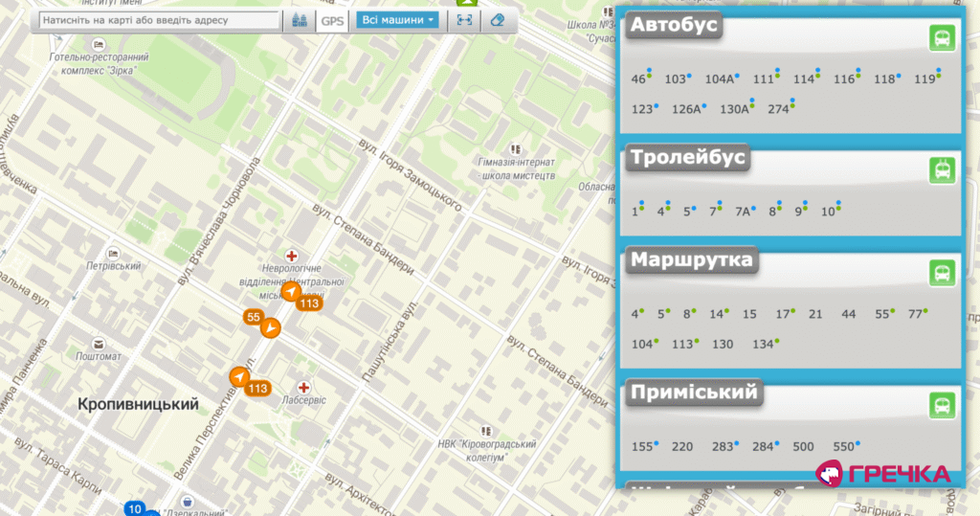Click the Гречка logo

(x=883, y=474)
